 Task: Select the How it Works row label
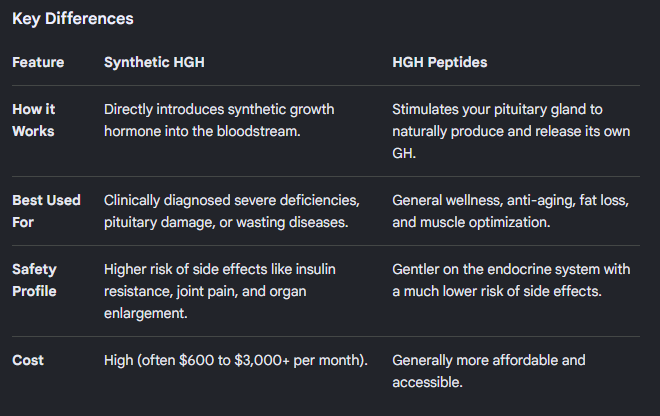[34, 120]
